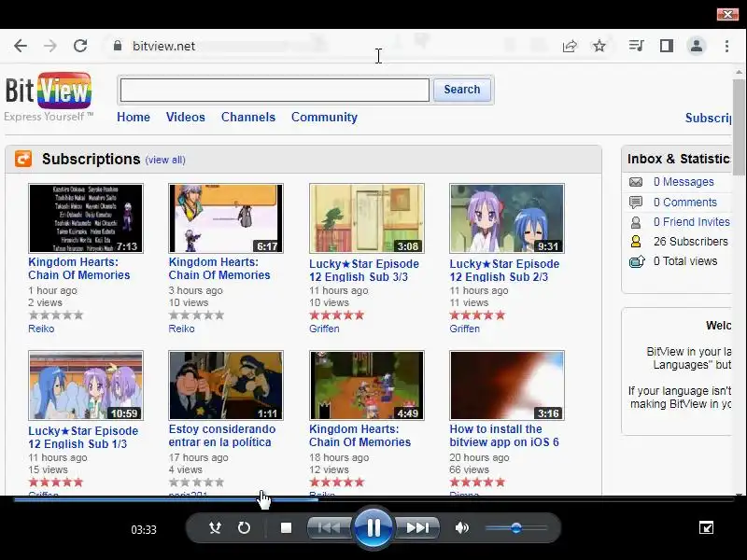The height and width of the screenshot is (560, 747).
Task: Toggle the browser side panel icon
Action: click(x=667, y=46)
